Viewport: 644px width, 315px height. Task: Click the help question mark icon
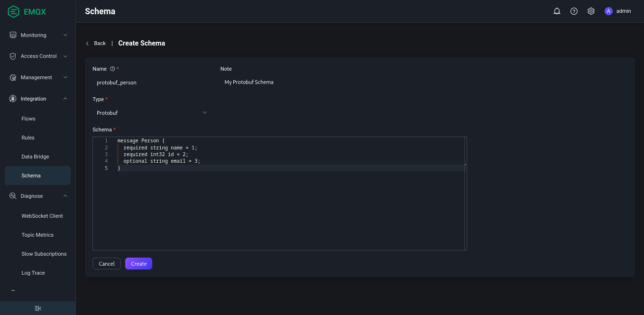coord(574,11)
